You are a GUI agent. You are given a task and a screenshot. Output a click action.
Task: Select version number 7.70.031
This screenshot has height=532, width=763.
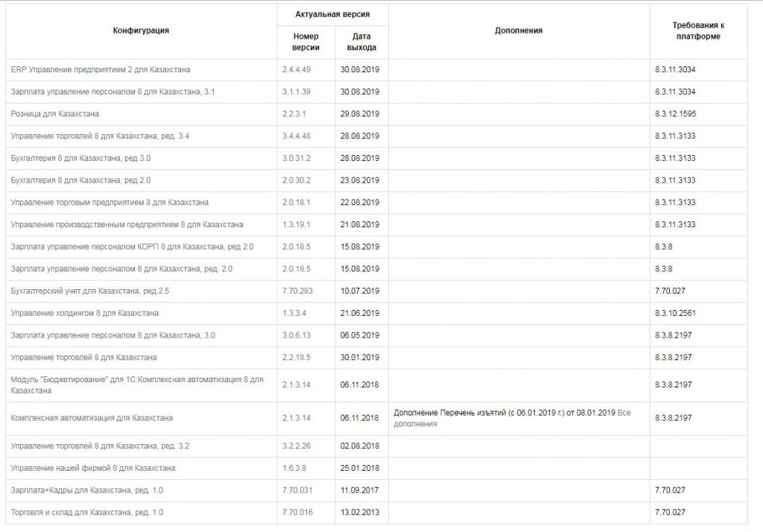tap(297, 490)
